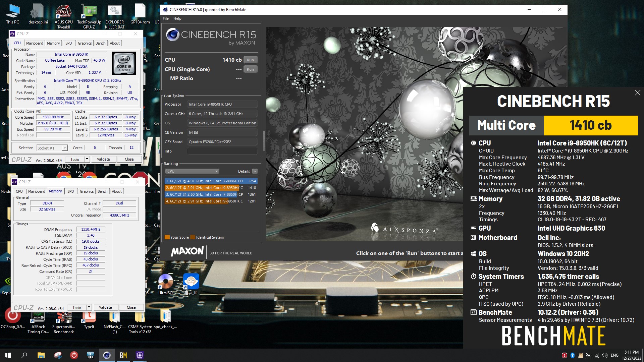Select ranking row i9-8950HK 1201
Viewport: 644px width, 362px height.
click(211, 201)
